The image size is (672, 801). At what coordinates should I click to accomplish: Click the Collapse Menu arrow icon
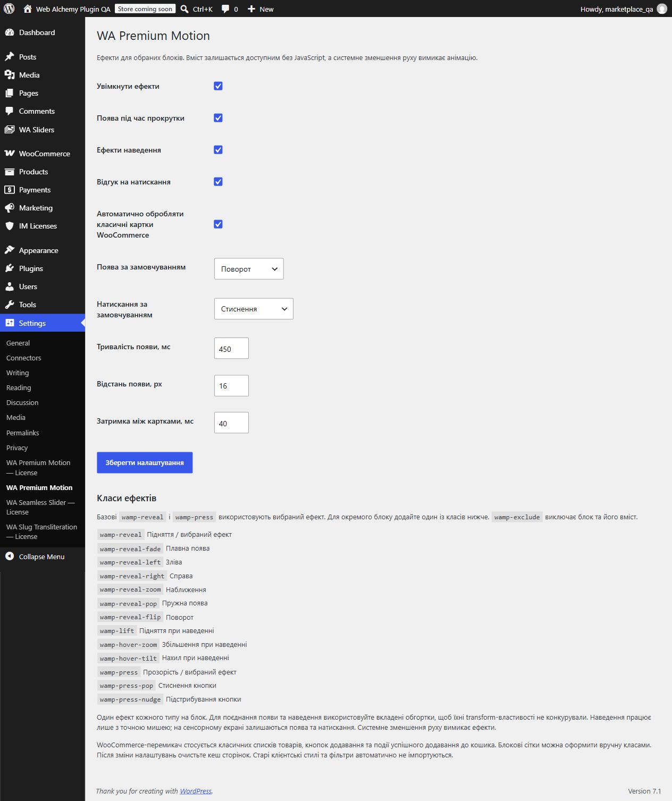[x=10, y=556]
